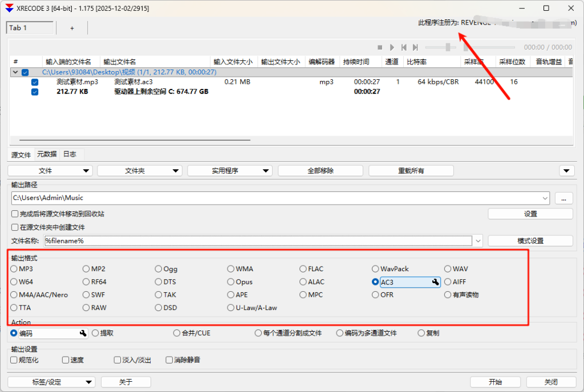Click the volume slider handle
The height and width of the screenshot is (392, 584).
coord(448,47)
